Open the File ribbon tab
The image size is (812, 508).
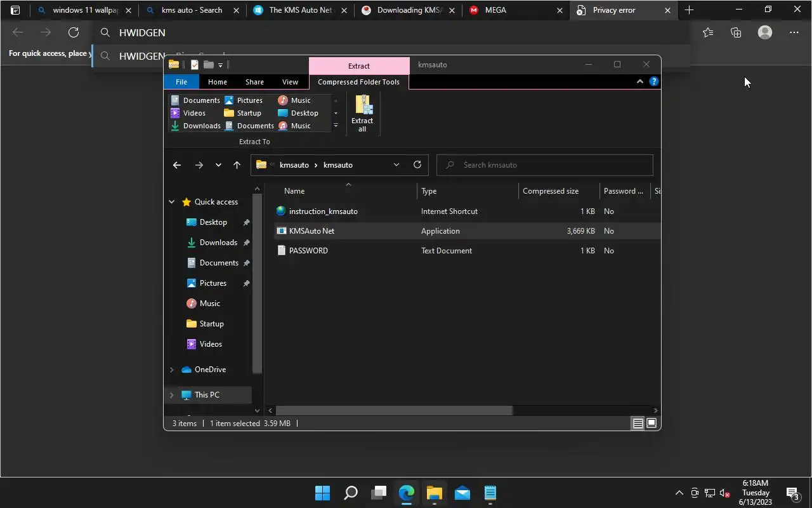click(181, 82)
